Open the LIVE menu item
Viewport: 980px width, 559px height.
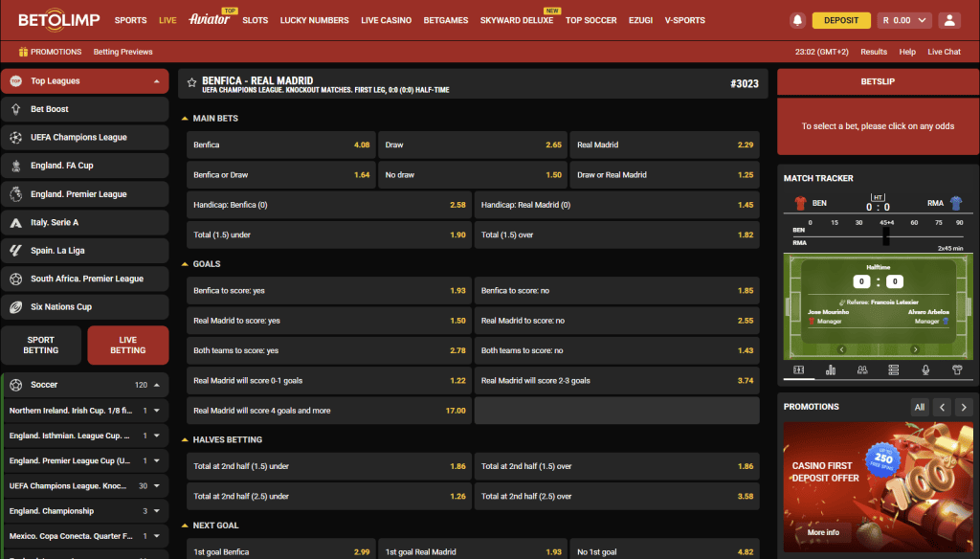[167, 21]
